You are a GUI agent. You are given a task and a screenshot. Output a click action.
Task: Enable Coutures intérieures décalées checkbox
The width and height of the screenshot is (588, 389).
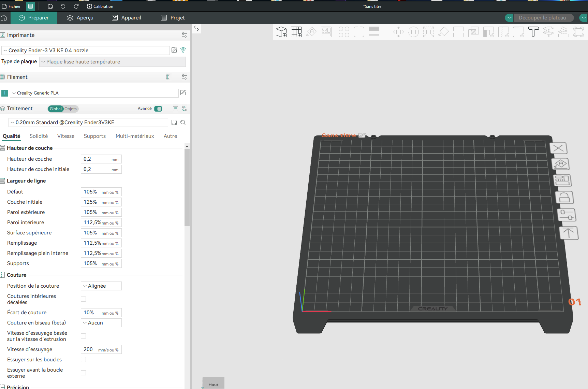pyautogui.click(x=84, y=299)
